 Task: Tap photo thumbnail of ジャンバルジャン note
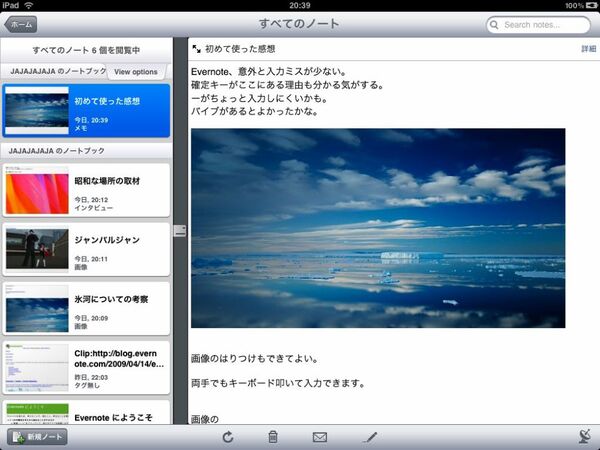click(37, 249)
